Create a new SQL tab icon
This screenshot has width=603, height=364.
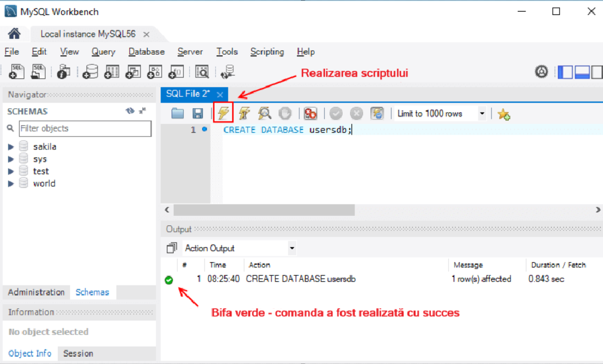17,71
